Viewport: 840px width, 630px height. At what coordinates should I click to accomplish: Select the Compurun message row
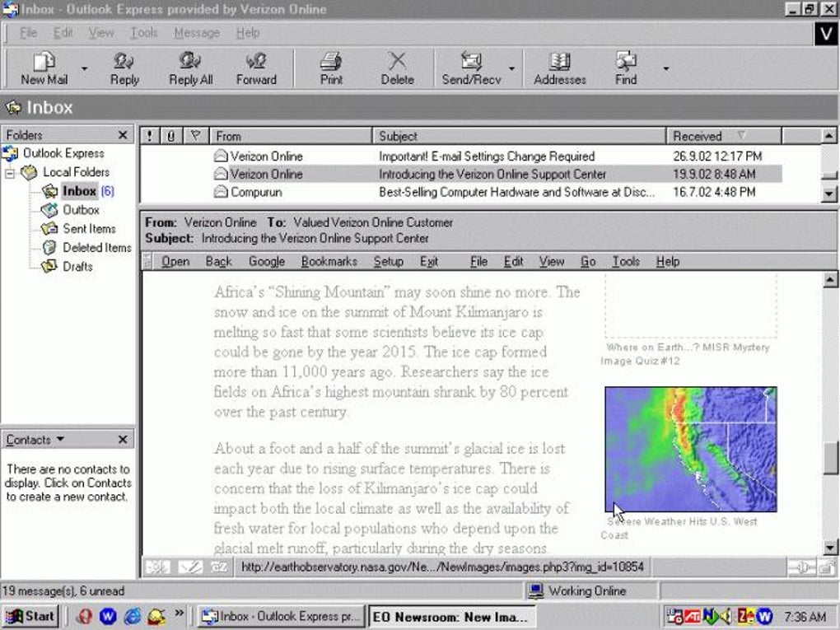pos(460,192)
